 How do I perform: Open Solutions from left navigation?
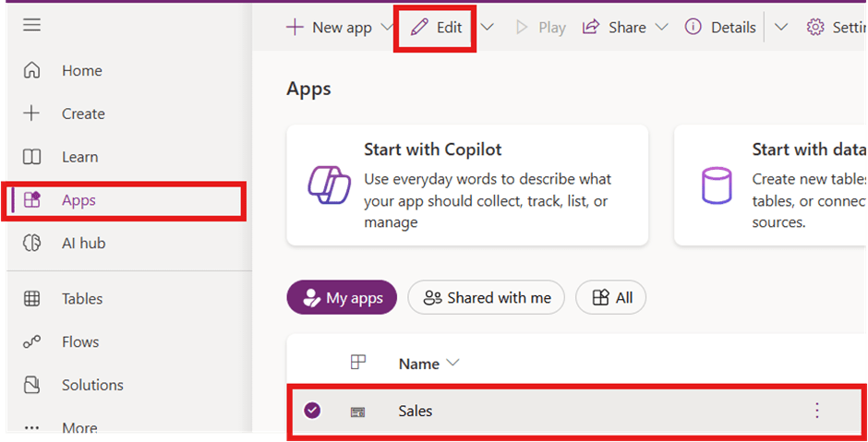92,385
